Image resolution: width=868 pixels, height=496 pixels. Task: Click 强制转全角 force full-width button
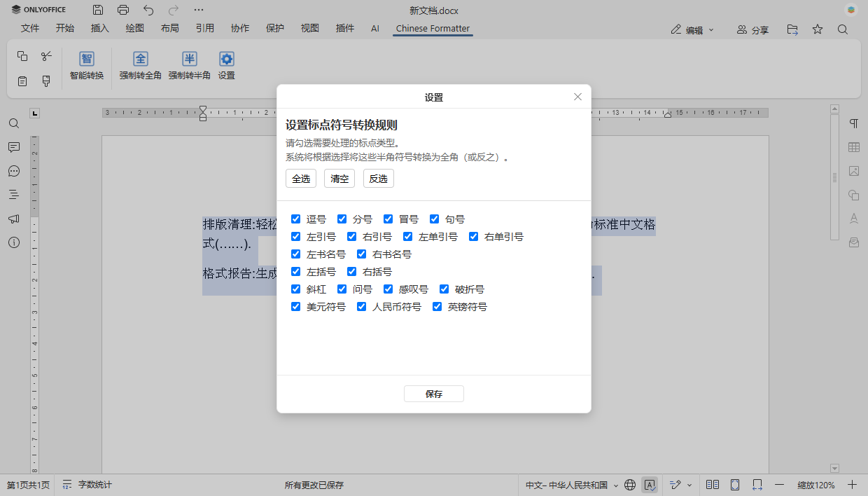(141, 66)
